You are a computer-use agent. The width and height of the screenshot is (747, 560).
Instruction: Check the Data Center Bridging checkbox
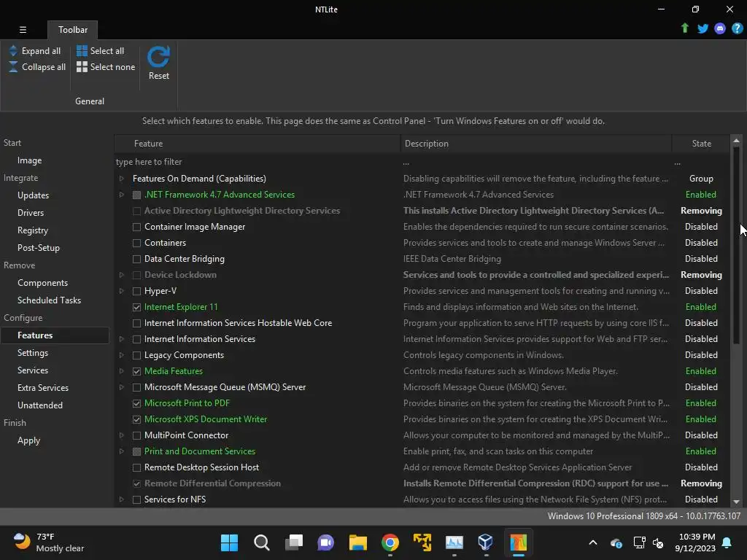(136, 259)
